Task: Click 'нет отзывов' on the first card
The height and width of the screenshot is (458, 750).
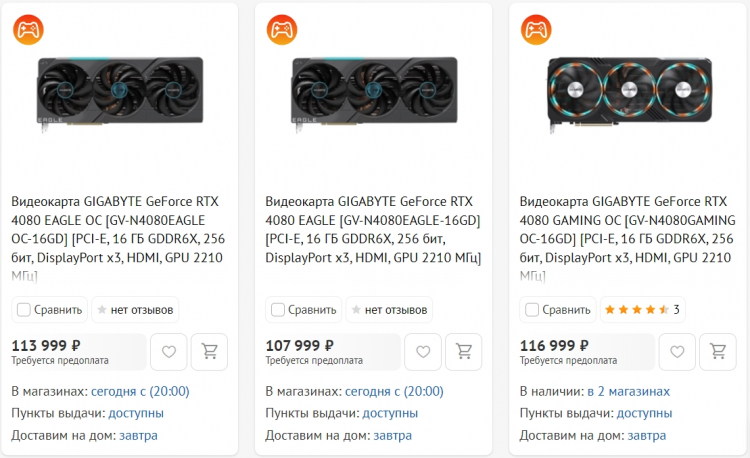Action: (134, 310)
